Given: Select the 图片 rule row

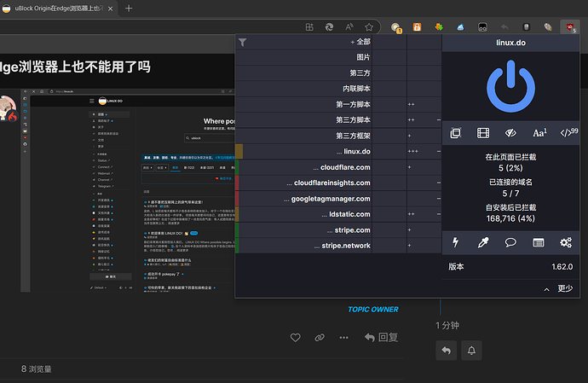Looking at the screenshot, I should tap(303, 57).
